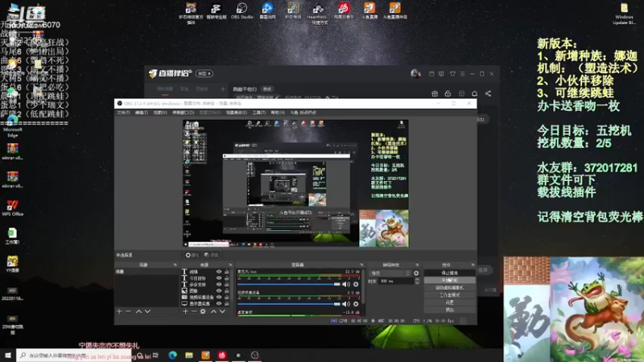Pop out the 混音器 dock panel

(361, 265)
